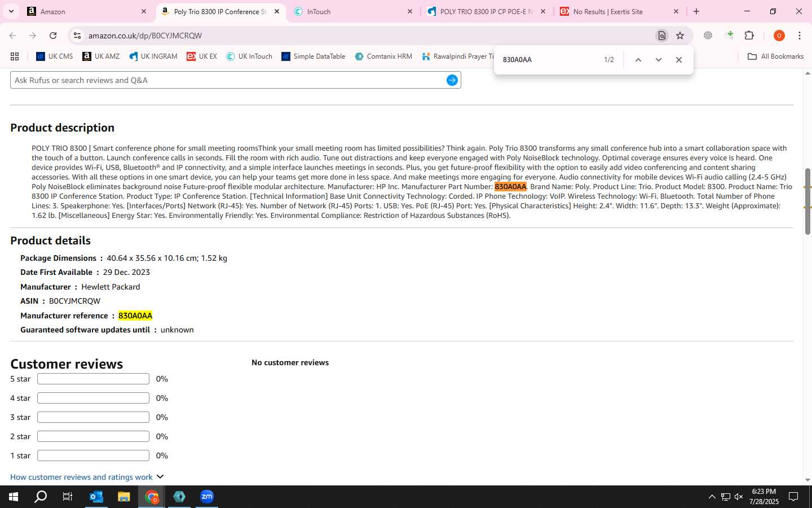Image resolution: width=812 pixels, height=508 pixels.
Task: Open Rawalpindi Prayer bookmark
Action: click(457, 56)
